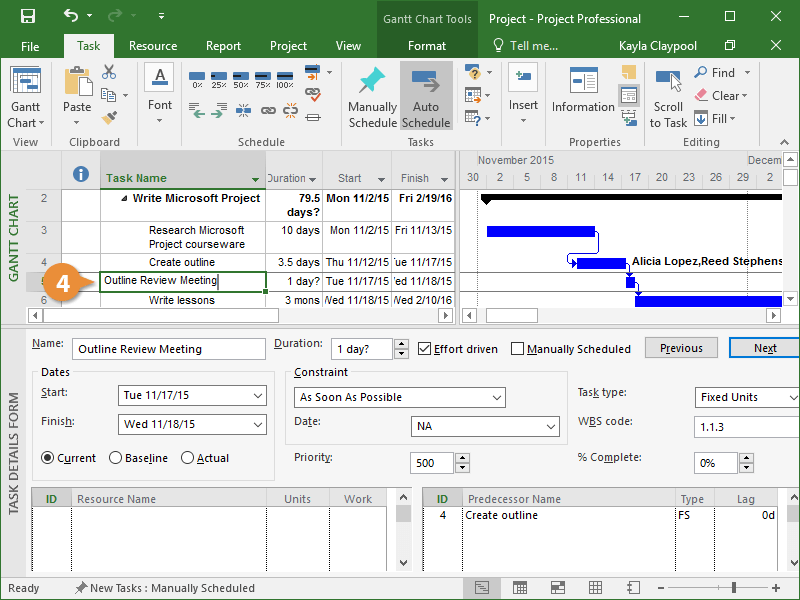
Task: Select the Baseline radio button
Action: 117,458
